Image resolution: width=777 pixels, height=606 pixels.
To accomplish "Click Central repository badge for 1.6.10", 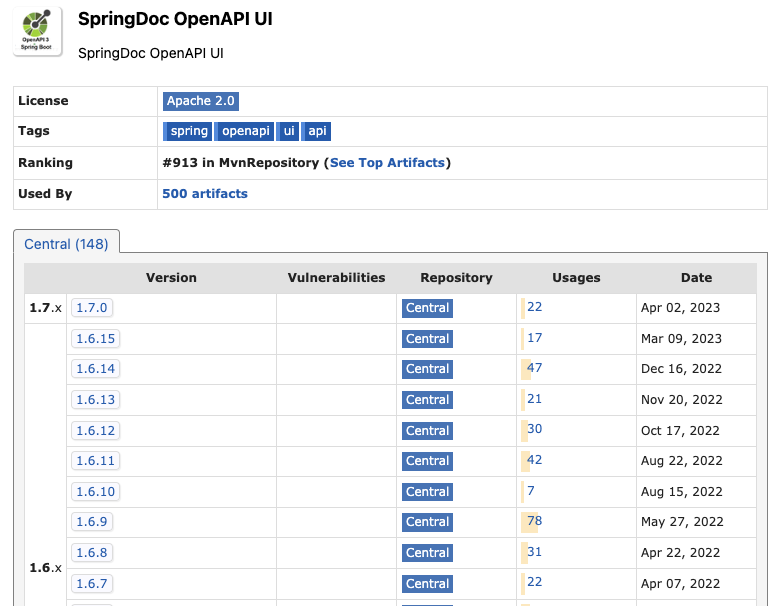I will (427, 492).
